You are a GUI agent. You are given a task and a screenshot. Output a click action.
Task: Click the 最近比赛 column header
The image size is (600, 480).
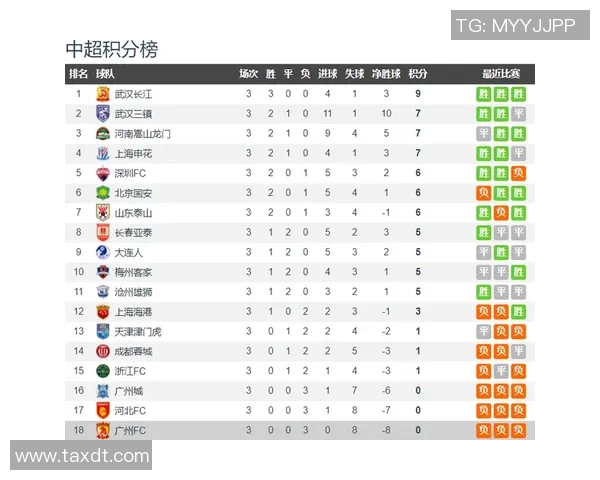500,74
